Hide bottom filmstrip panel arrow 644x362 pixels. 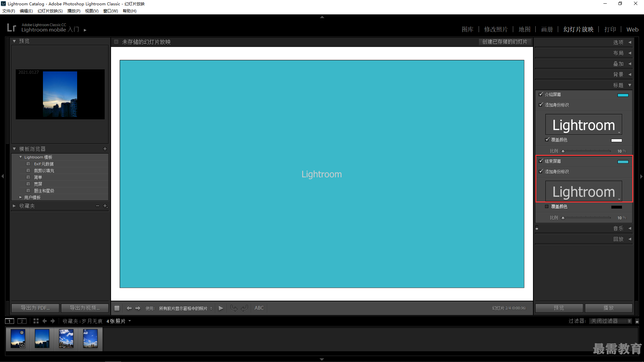pos(322,359)
